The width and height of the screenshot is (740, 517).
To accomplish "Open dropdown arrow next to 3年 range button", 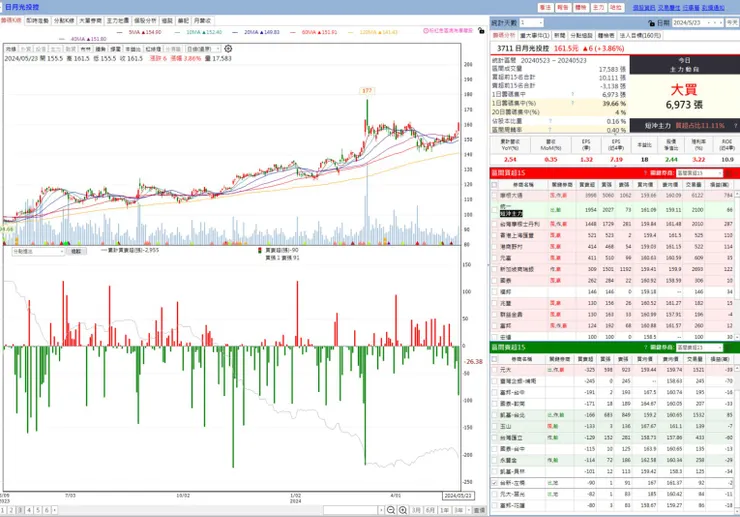I will [x=469, y=510].
